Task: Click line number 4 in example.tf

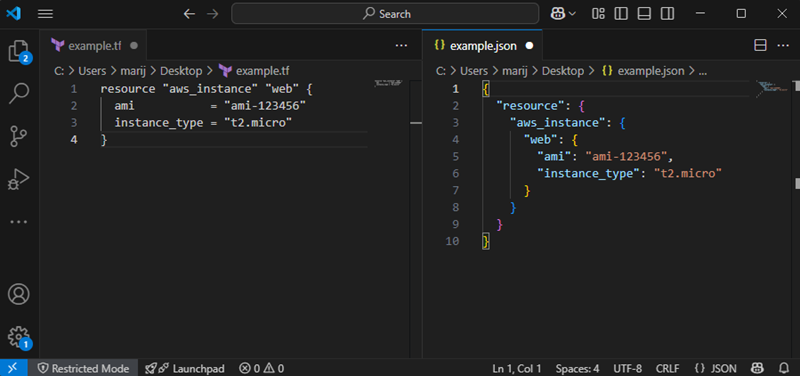Action: 74,139
